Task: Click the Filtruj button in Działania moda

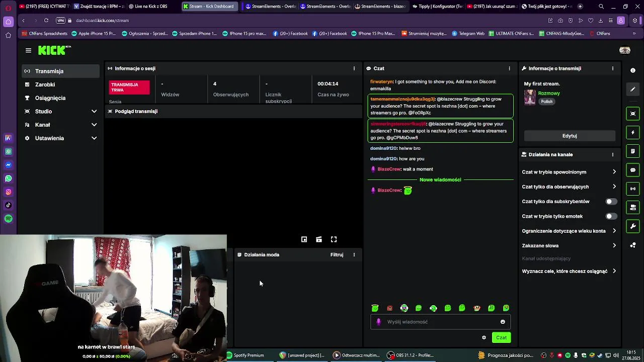Action: 337,255
